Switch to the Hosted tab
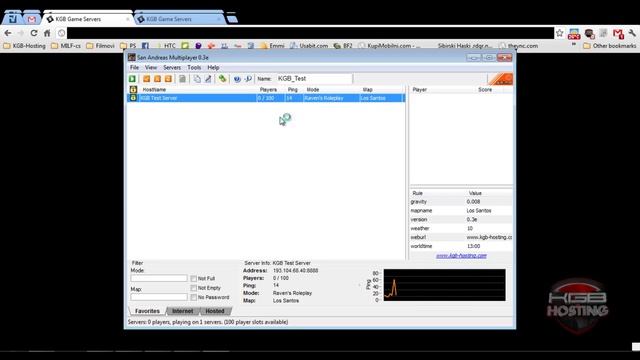Viewport: 640px width, 360px height. [215, 311]
